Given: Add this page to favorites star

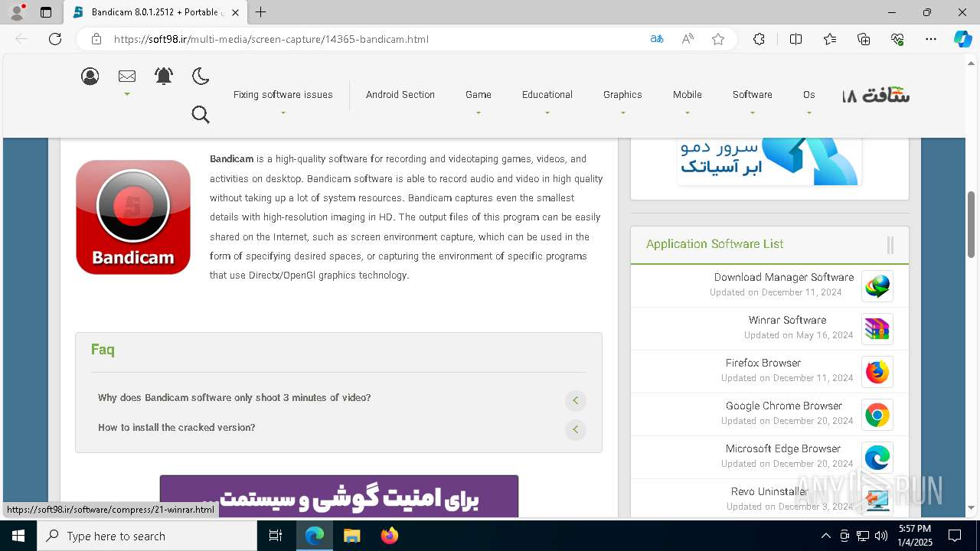Looking at the screenshot, I should point(718,39).
